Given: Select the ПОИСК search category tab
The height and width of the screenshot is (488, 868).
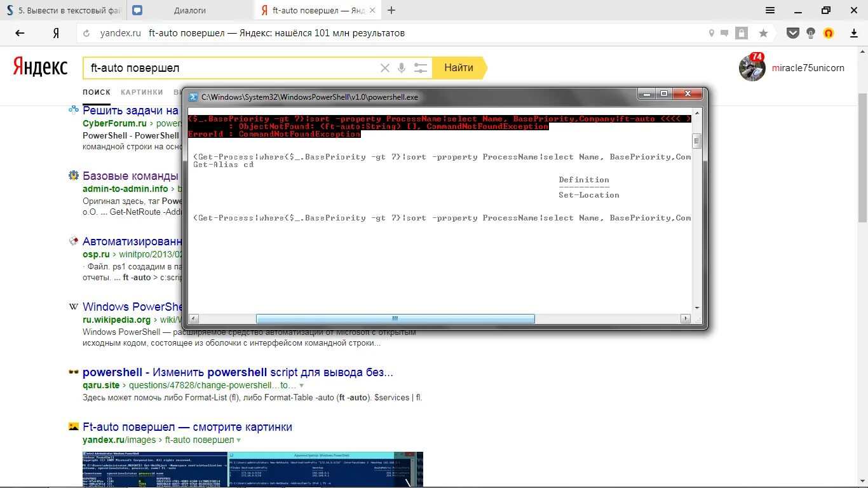Looking at the screenshot, I should pos(97,92).
